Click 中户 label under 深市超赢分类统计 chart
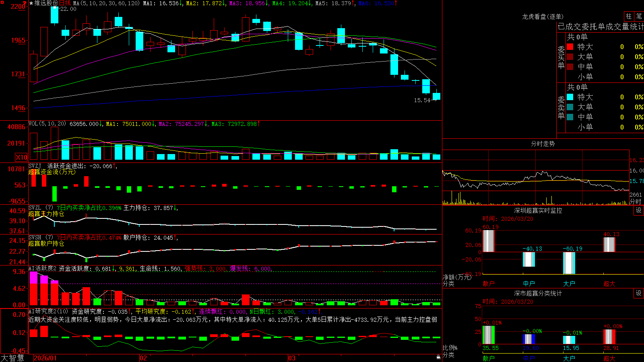644x362 pixels. pyautogui.click(x=529, y=358)
